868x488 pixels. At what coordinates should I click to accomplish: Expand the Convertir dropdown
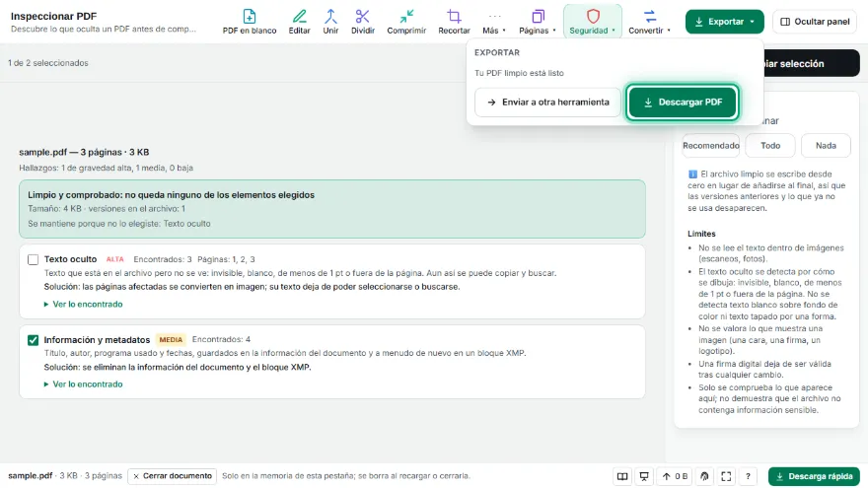tap(649, 22)
